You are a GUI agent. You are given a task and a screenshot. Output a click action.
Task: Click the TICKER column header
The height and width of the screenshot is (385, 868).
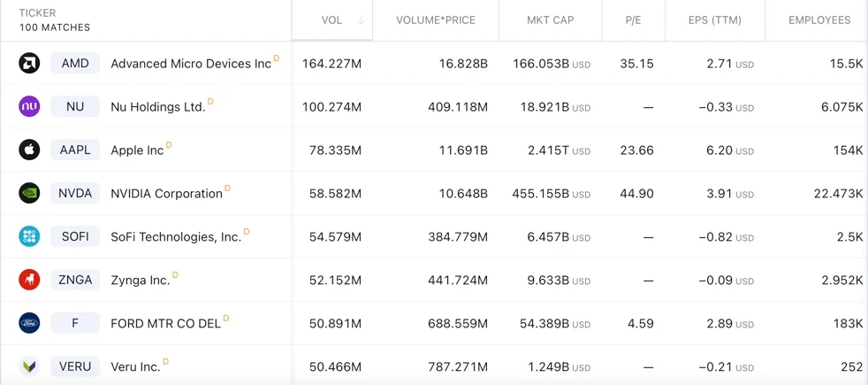click(x=37, y=13)
